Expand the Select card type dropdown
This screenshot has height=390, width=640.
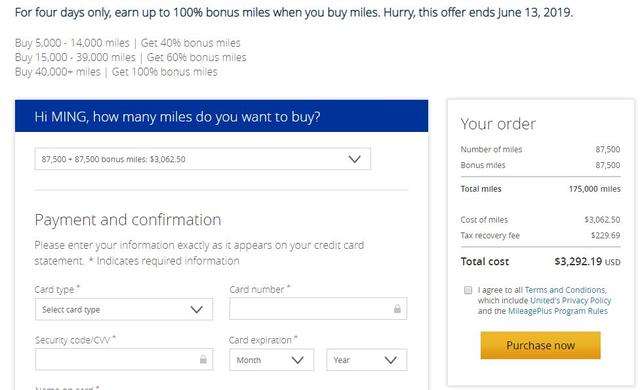[124, 309]
